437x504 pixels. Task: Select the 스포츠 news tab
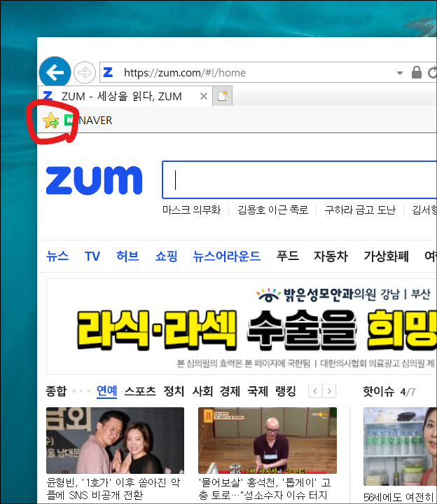coord(140,391)
